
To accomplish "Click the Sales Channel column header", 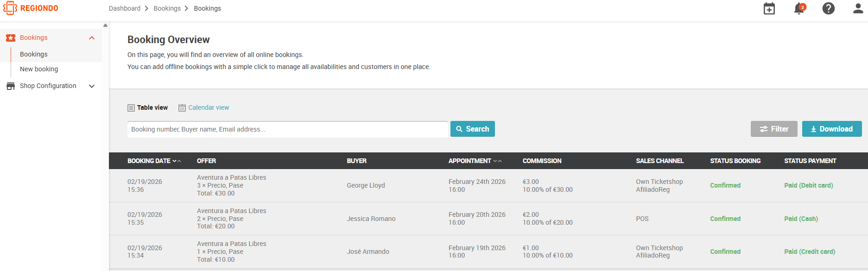I will 659,161.
